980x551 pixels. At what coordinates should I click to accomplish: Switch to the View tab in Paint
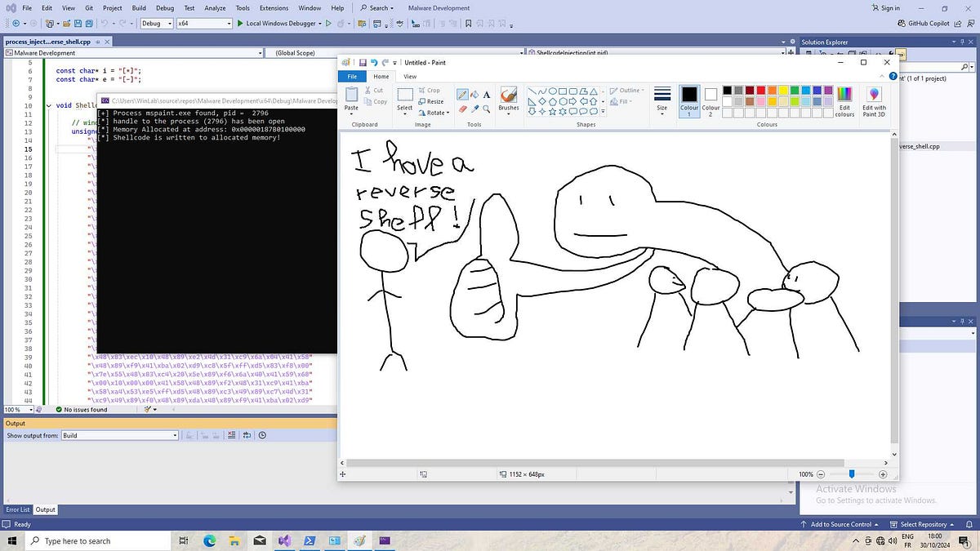coord(410,77)
